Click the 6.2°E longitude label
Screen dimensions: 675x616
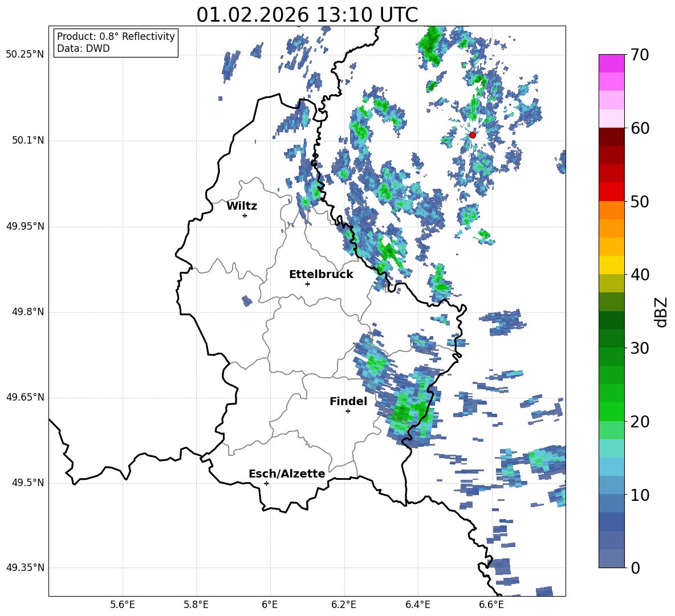tap(344, 605)
